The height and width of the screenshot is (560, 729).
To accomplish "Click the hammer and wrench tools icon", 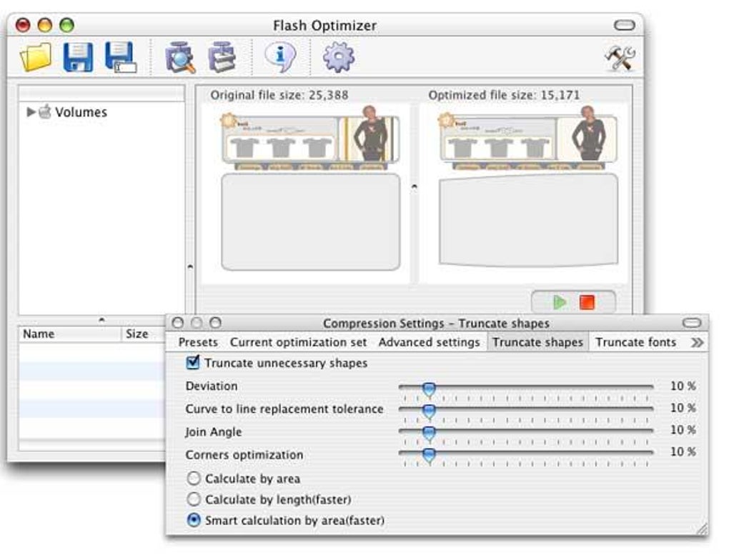I will (x=620, y=58).
